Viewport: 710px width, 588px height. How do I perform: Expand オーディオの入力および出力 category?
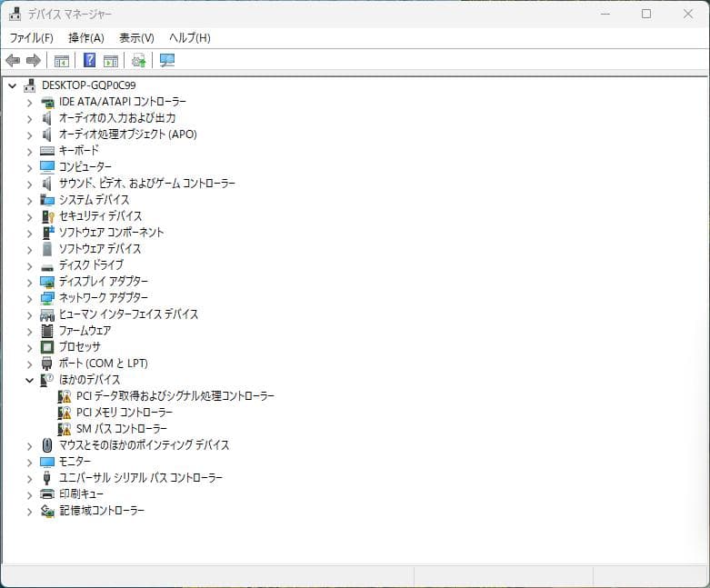coord(29,119)
